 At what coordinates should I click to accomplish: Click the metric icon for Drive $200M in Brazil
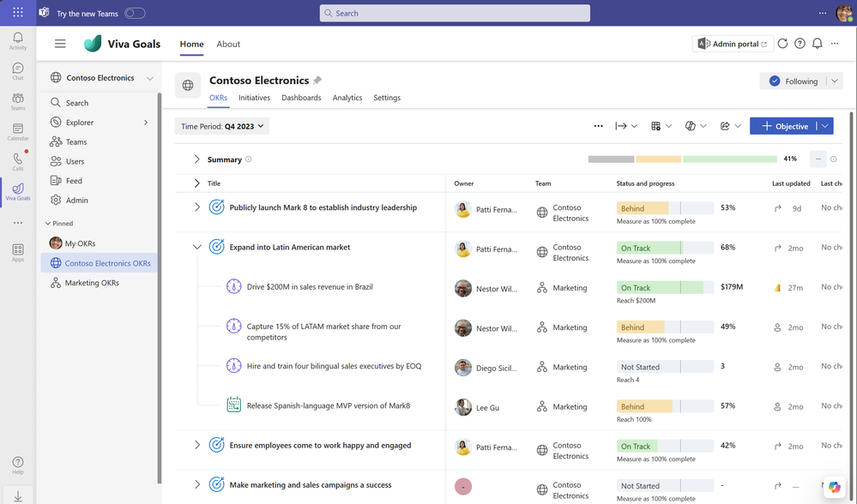click(234, 286)
